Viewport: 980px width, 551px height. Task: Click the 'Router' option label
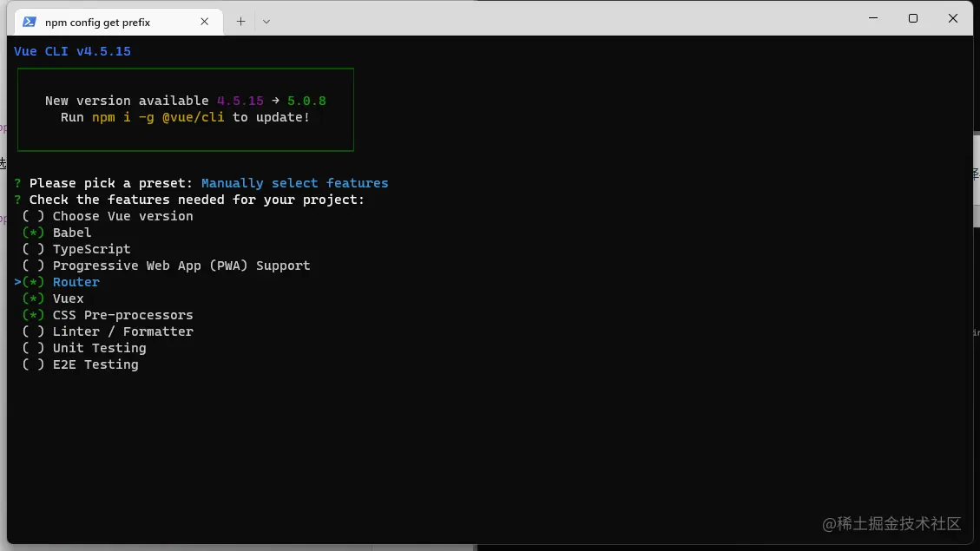click(x=76, y=282)
